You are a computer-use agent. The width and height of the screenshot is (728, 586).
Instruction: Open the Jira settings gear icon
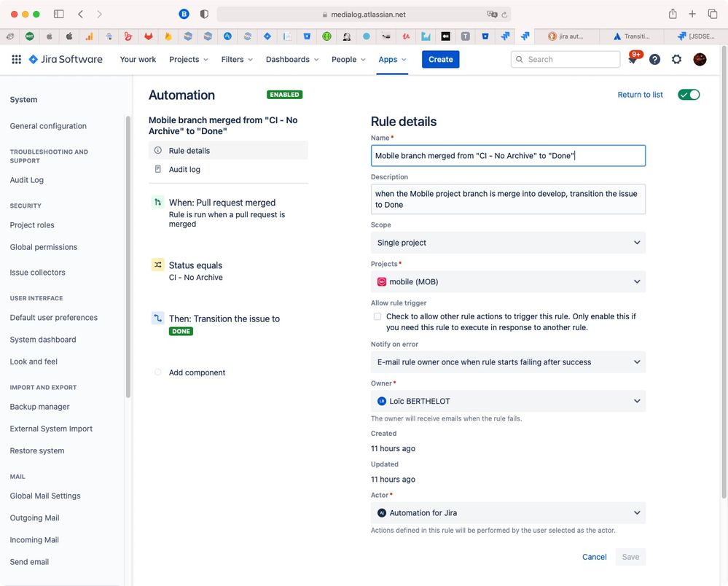click(676, 60)
